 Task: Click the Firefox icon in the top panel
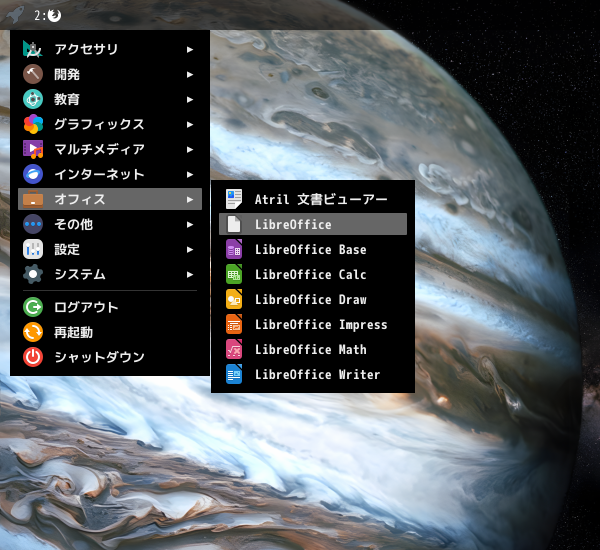point(54,15)
